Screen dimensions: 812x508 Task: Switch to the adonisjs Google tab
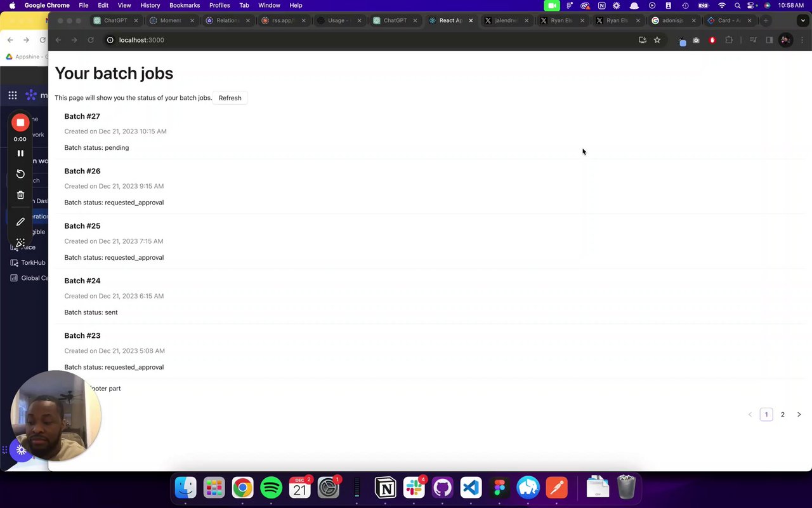tap(673, 20)
